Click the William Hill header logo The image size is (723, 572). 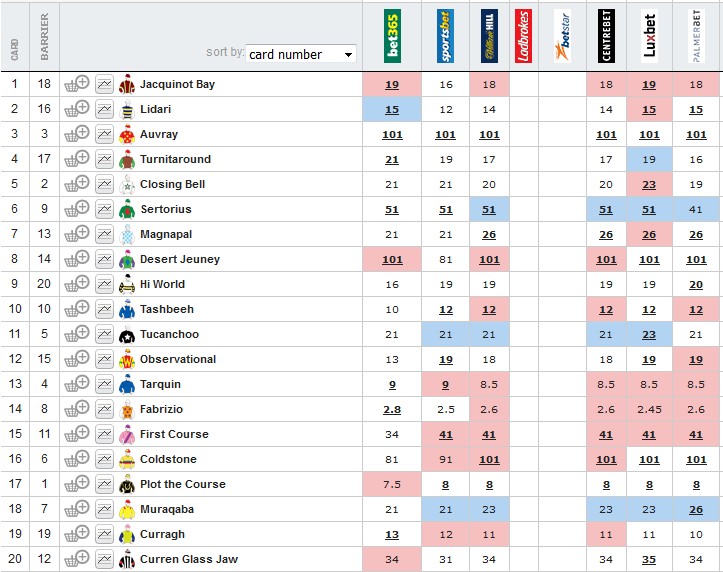click(x=489, y=36)
